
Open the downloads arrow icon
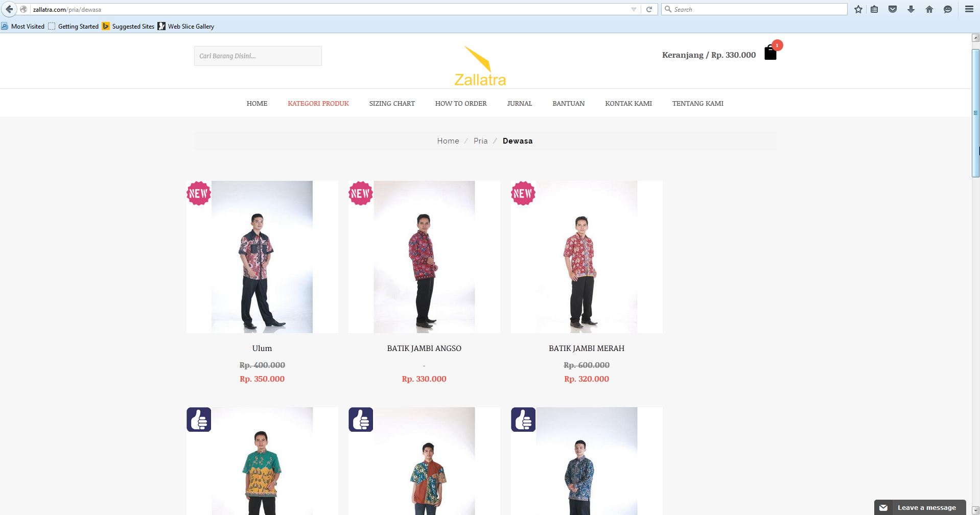911,9
